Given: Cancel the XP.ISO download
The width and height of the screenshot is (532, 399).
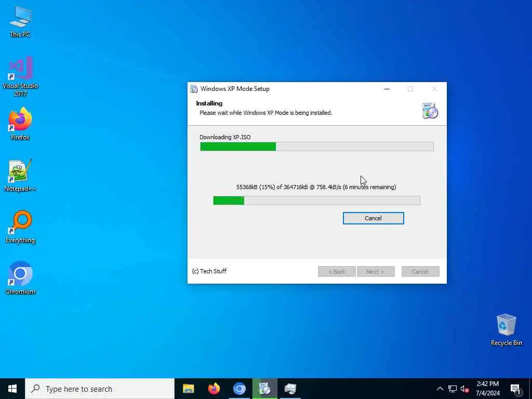Looking at the screenshot, I should 373,218.
